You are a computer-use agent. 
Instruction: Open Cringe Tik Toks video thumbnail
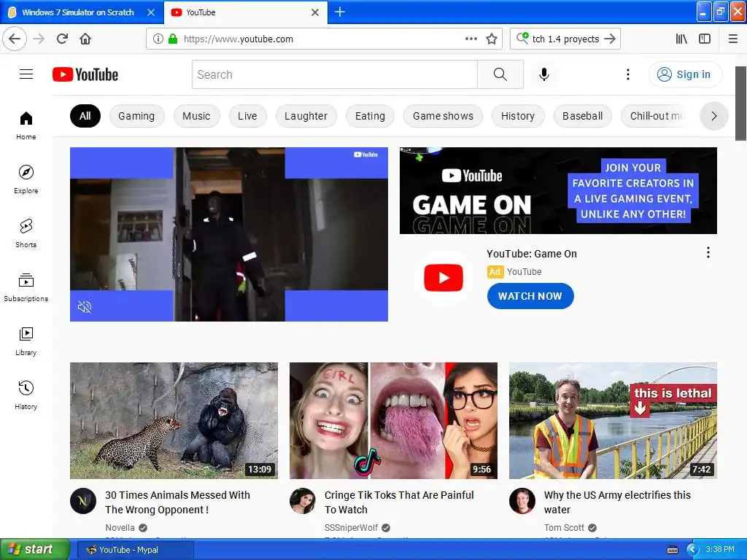[x=393, y=421]
